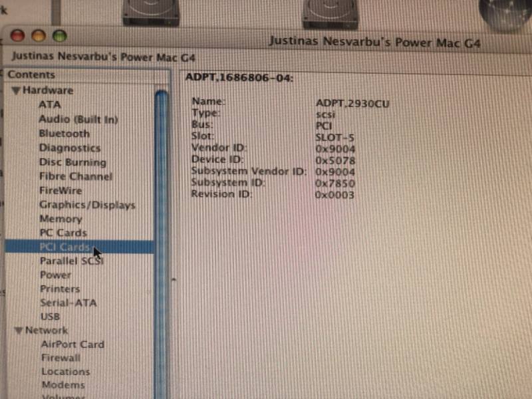The height and width of the screenshot is (399, 532).
Task: Select Fibre Channel entry
Action: [x=76, y=176]
